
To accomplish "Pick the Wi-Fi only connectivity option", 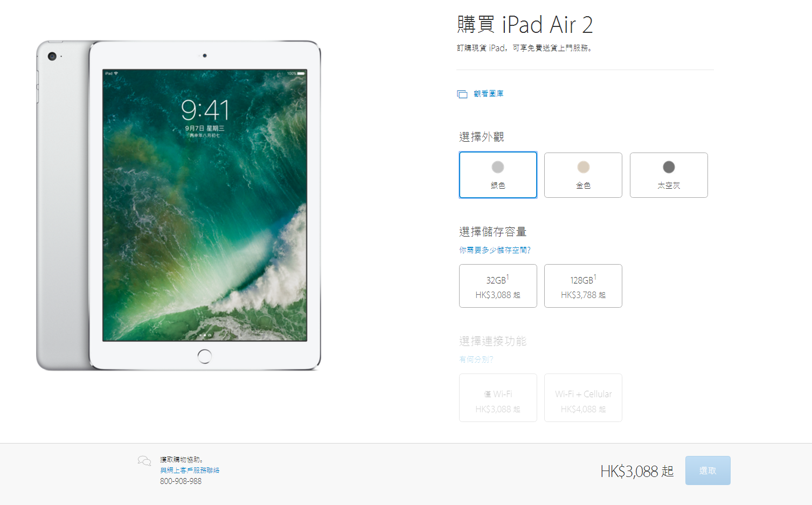I will [498, 398].
